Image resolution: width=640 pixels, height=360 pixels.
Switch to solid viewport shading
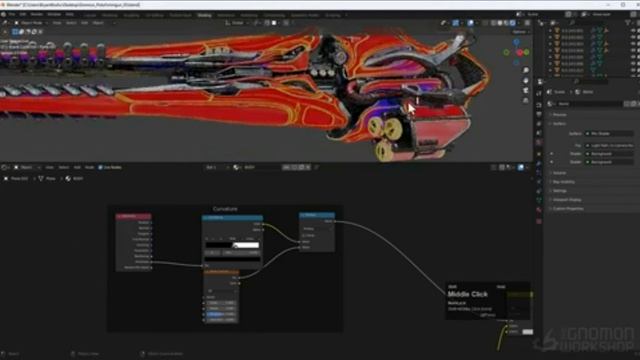500,23
